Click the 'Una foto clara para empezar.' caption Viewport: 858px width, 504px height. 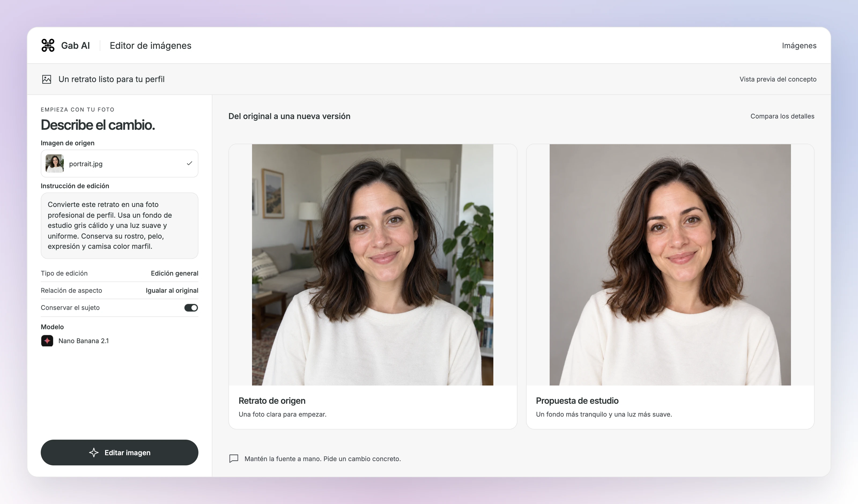click(x=283, y=414)
